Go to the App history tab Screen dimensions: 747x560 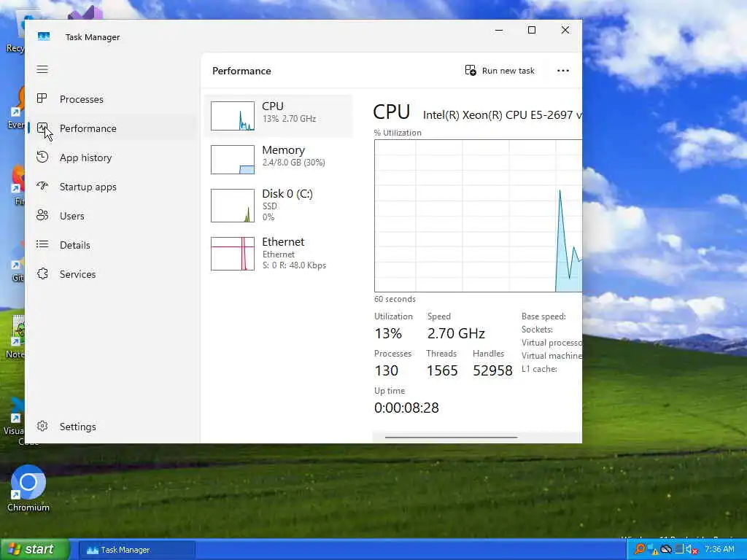(x=86, y=157)
